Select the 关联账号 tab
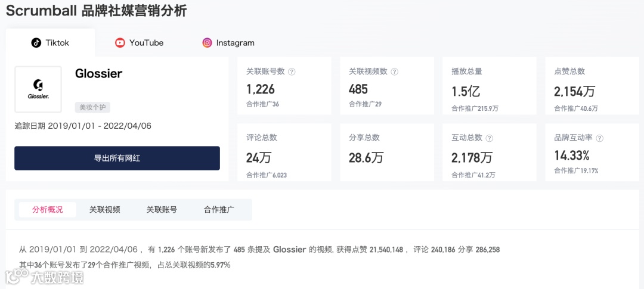 point(162,210)
